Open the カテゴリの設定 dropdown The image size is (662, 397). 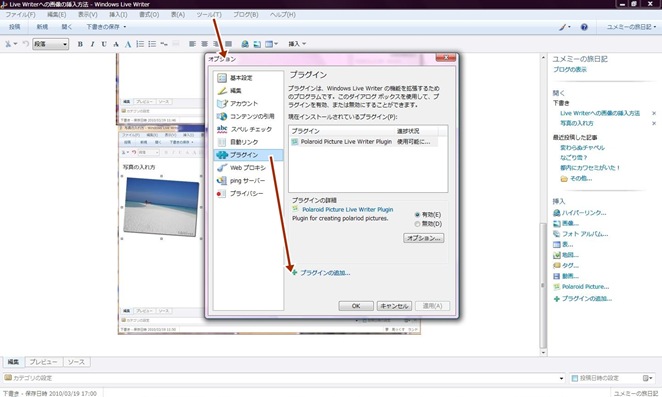tap(284, 378)
